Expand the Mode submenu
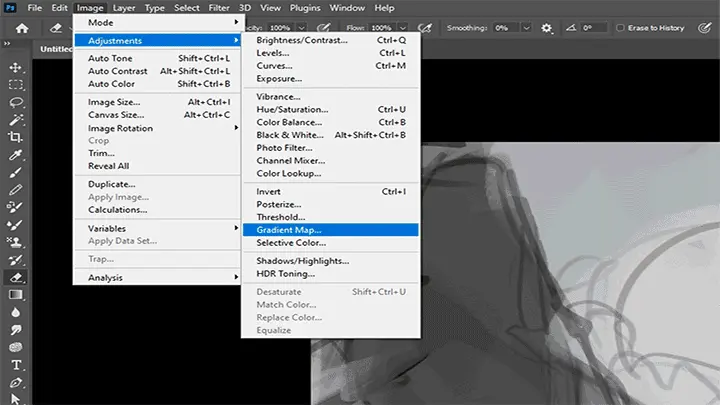 point(157,22)
